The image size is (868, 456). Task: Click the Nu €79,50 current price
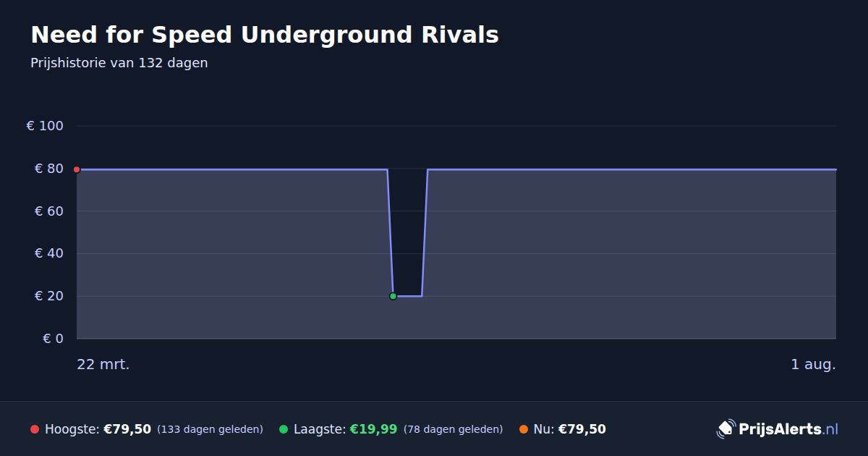[x=582, y=429]
